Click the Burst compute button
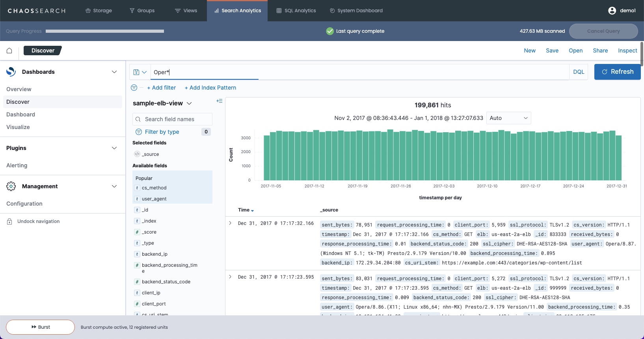This screenshot has width=644, height=339. coord(41,327)
